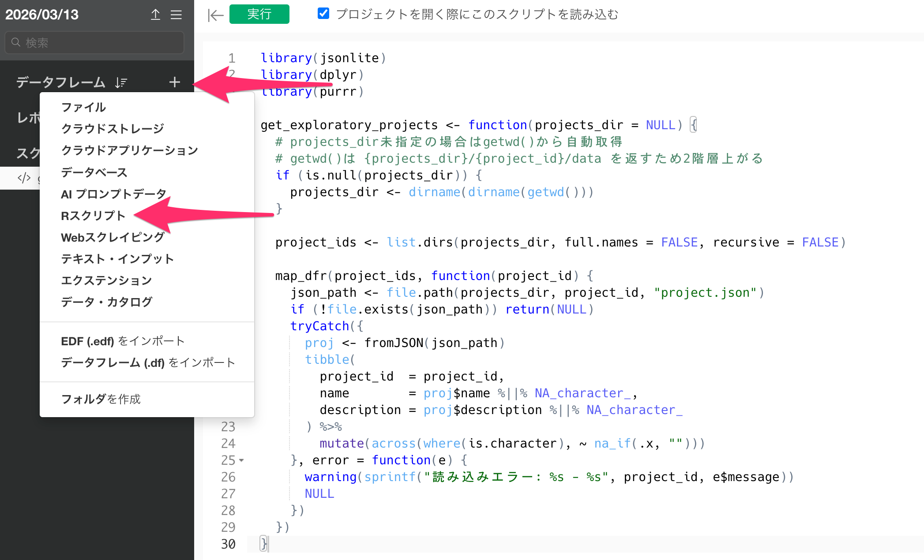Open the データベース menu option
924x560 pixels.
94,172
